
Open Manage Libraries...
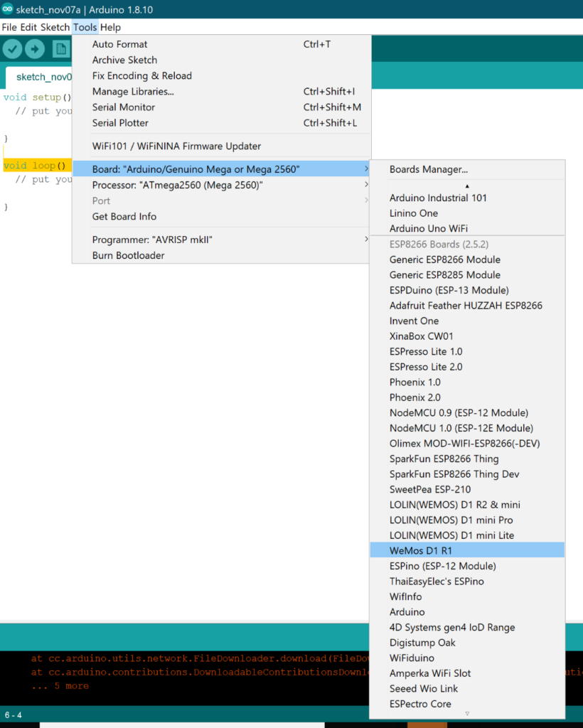click(222, 92)
